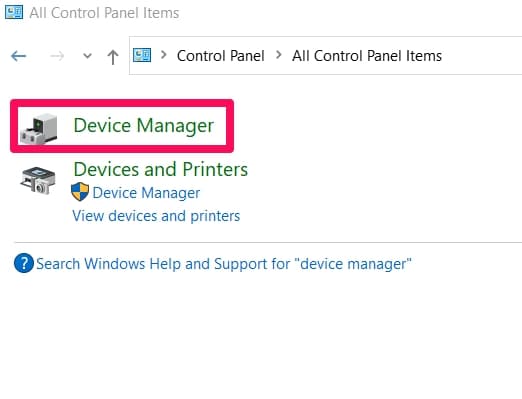This screenshot has width=522, height=399.
Task: Click the Devices and Printers icon
Action: pyautogui.click(x=38, y=181)
